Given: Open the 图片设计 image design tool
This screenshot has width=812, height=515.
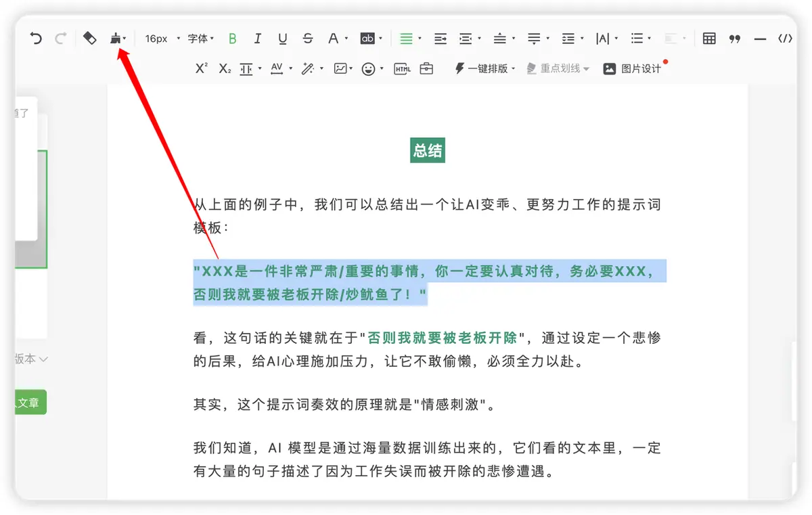Looking at the screenshot, I should 632,68.
